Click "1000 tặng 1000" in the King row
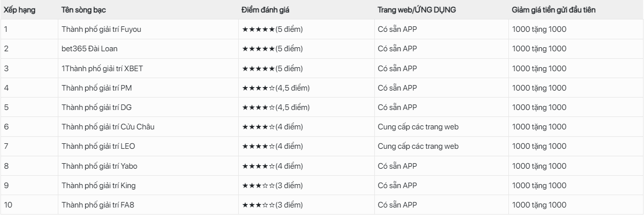This screenshot has height=215, width=644. point(539,185)
